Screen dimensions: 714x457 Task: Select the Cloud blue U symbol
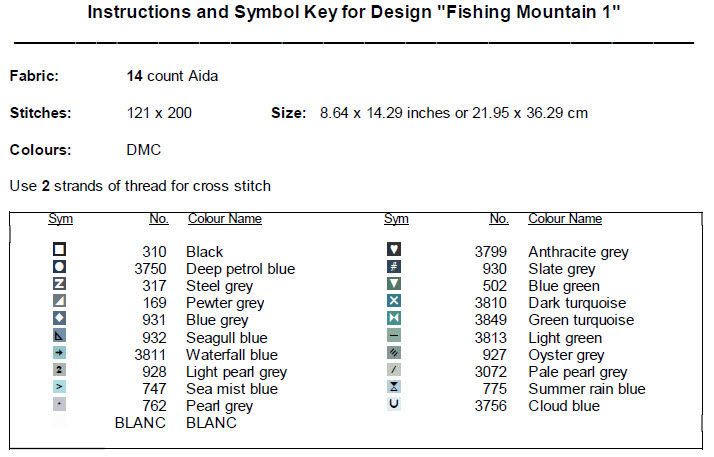pos(394,405)
